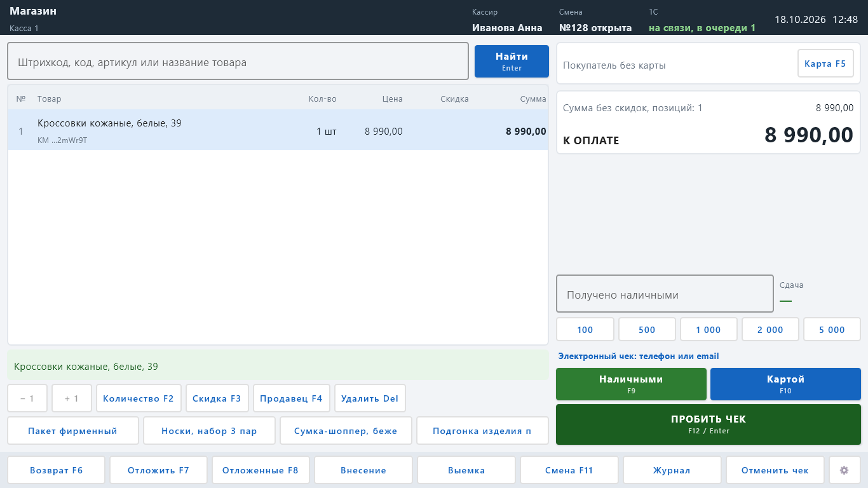Add 2 000 rubles quick cash amount

[x=770, y=330]
